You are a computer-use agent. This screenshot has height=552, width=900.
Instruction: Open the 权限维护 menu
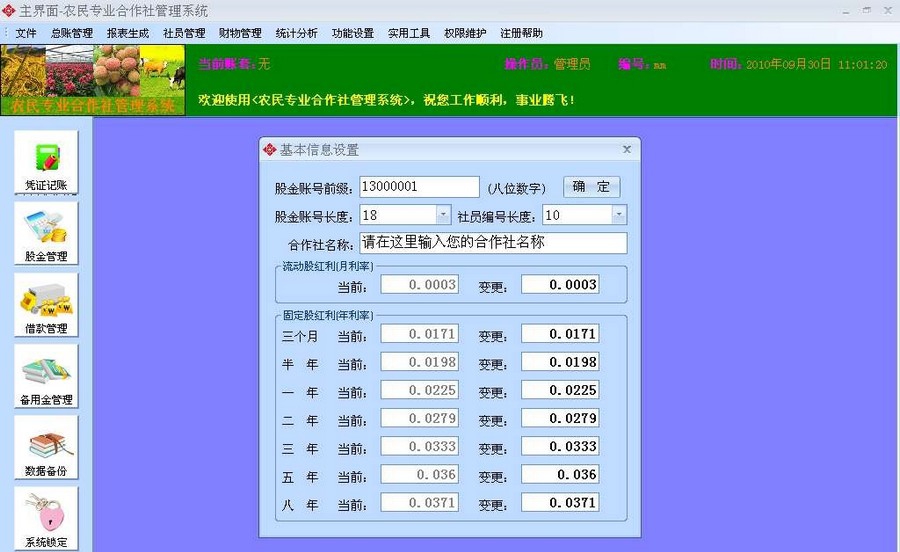pos(465,33)
